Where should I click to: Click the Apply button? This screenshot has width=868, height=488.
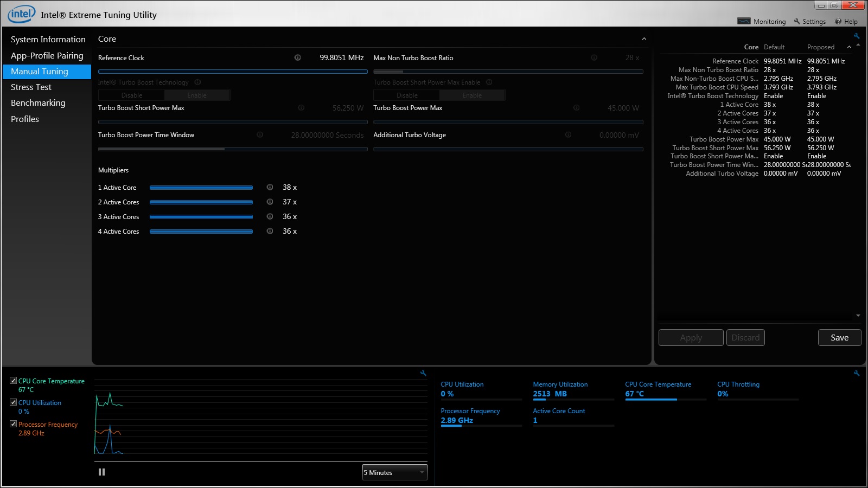point(691,337)
